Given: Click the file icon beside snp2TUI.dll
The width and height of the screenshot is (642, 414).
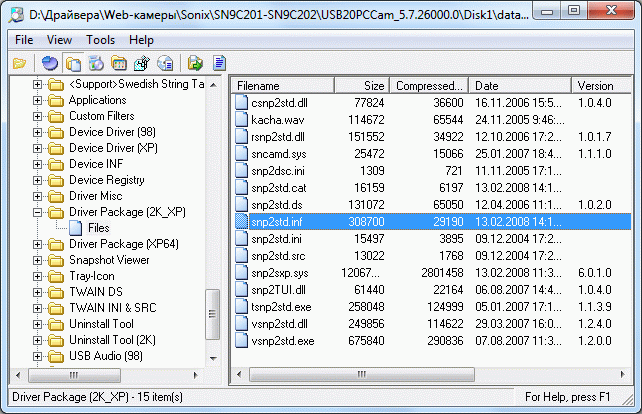Looking at the screenshot, I should click(242, 290).
